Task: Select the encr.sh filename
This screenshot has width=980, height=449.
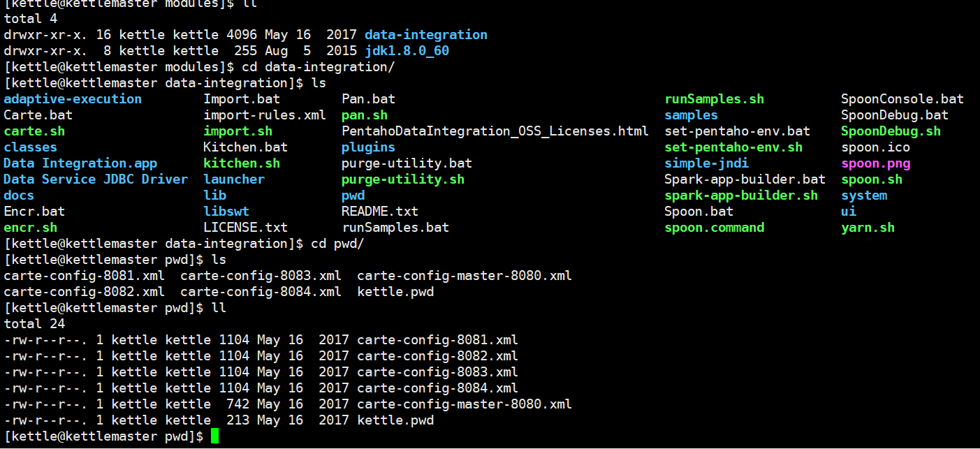Action: 31,228
